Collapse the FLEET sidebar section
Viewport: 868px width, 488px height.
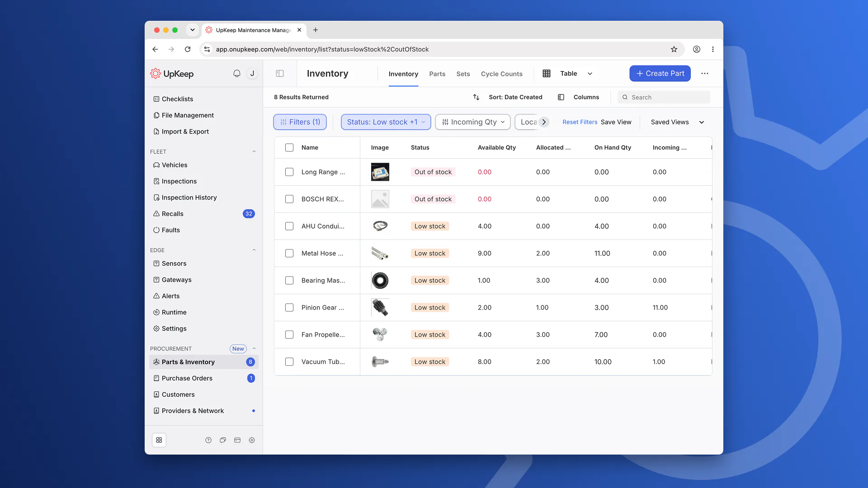tap(254, 151)
